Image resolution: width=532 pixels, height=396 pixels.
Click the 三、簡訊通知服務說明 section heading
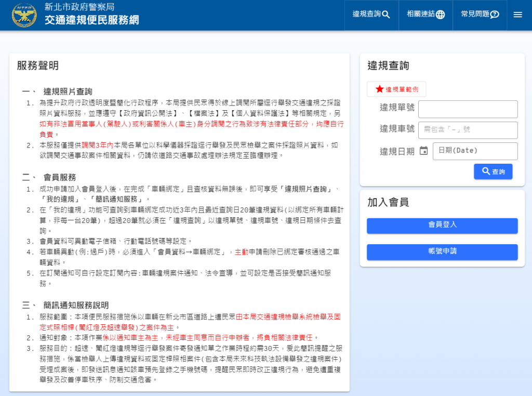tap(66, 305)
